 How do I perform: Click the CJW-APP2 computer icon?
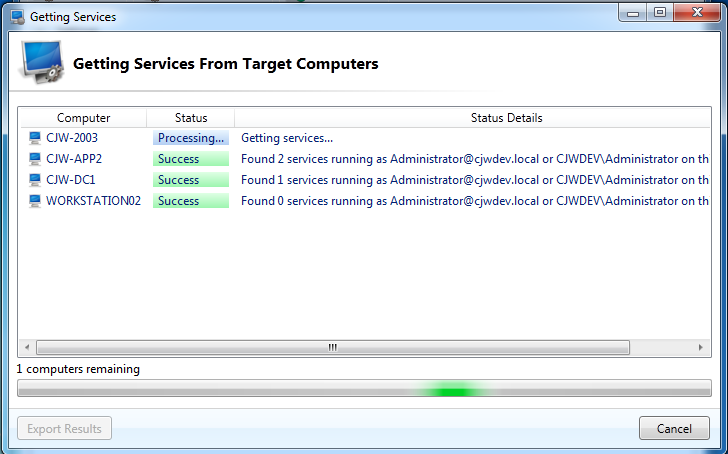coord(36,159)
